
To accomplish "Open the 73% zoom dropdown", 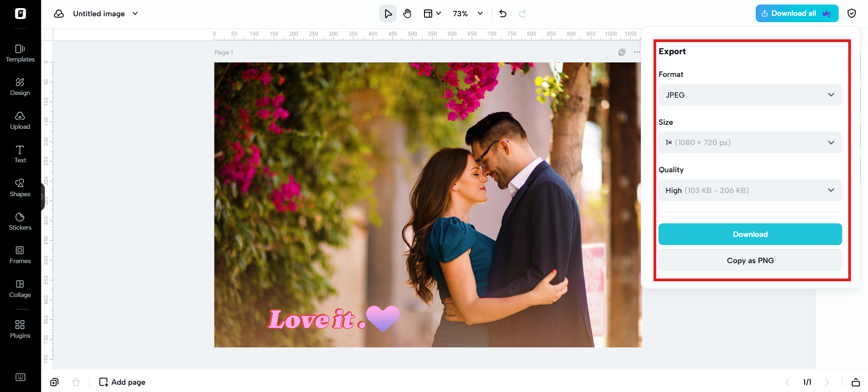I will pyautogui.click(x=468, y=14).
